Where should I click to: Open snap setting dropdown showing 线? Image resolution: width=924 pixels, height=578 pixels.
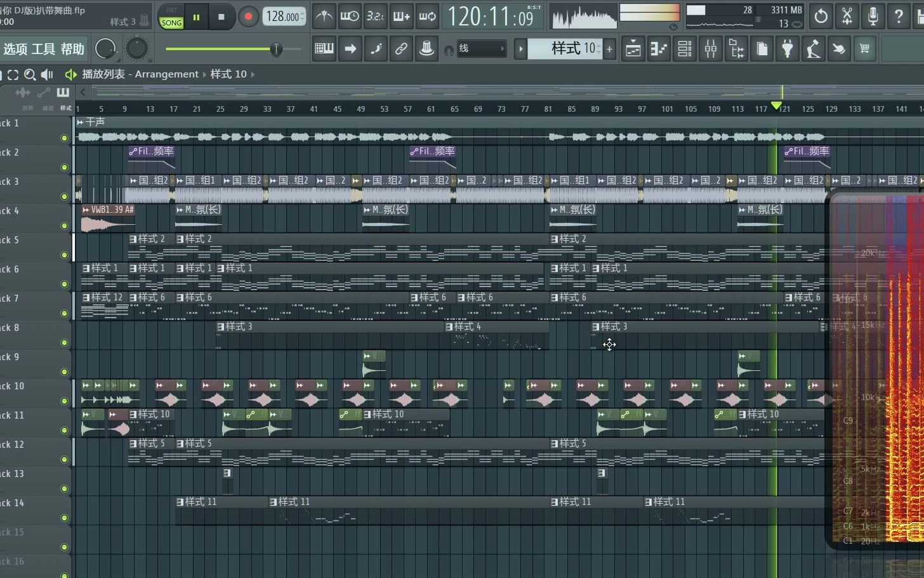pos(482,49)
